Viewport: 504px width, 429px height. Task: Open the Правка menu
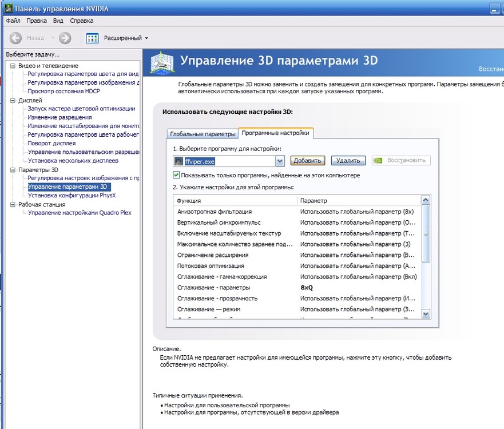click(x=37, y=21)
